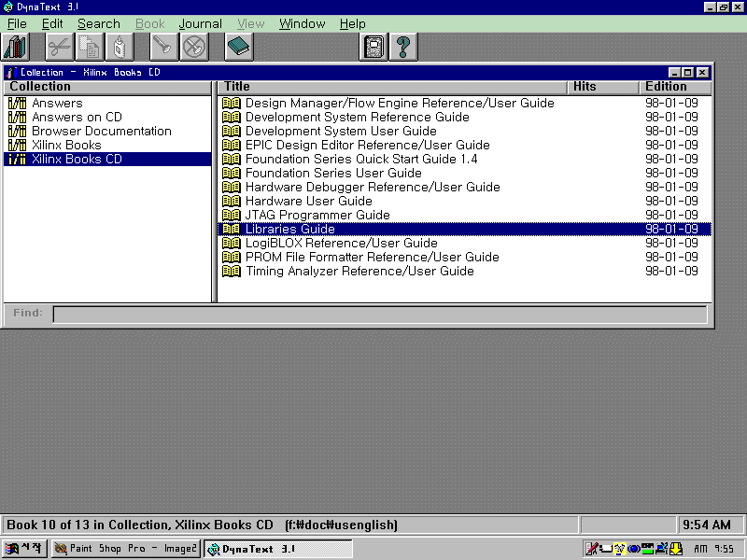
Task: Click the question mark help icon
Action: 403,47
